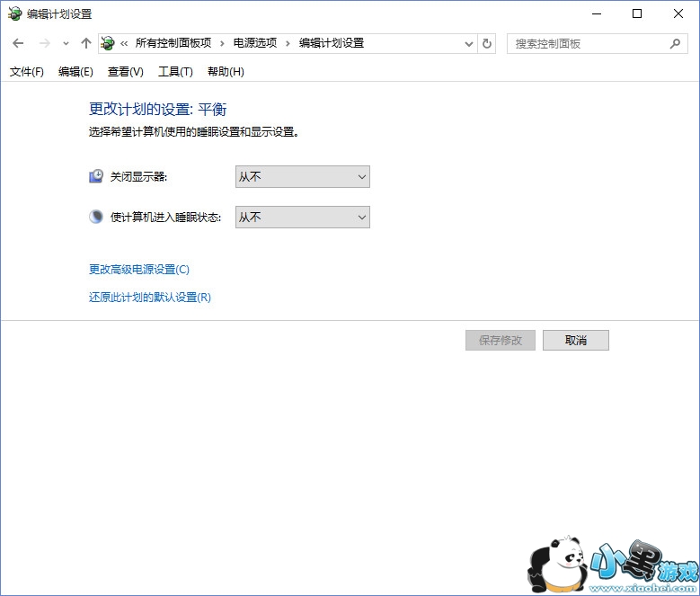The width and height of the screenshot is (700, 596).
Task: Open the 文件(F) menu
Action: point(27,72)
